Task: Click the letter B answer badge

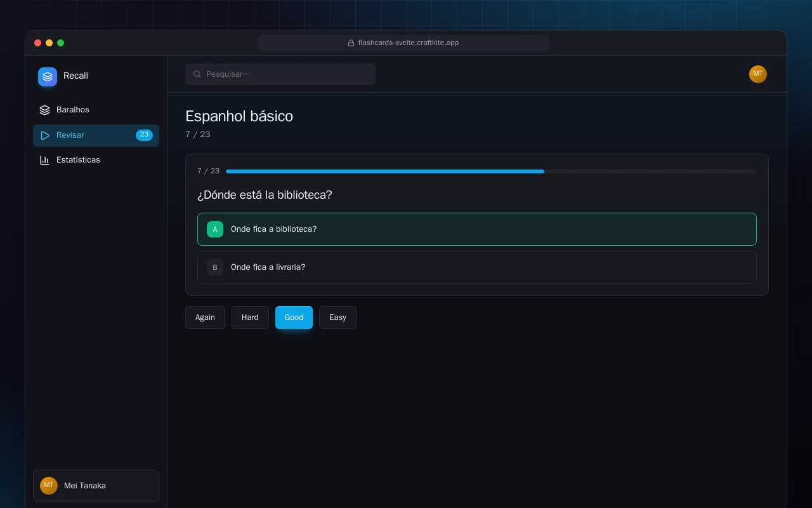Action: pos(215,267)
